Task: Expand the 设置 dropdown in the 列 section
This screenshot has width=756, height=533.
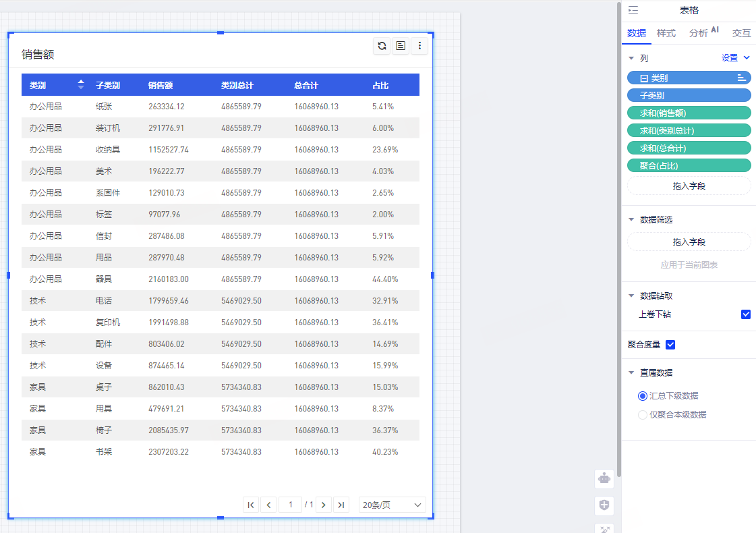Action: click(x=736, y=58)
